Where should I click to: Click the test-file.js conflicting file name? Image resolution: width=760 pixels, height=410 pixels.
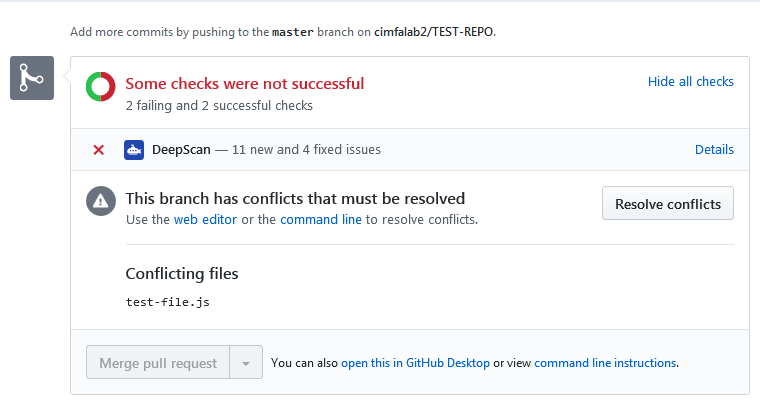tap(168, 302)
